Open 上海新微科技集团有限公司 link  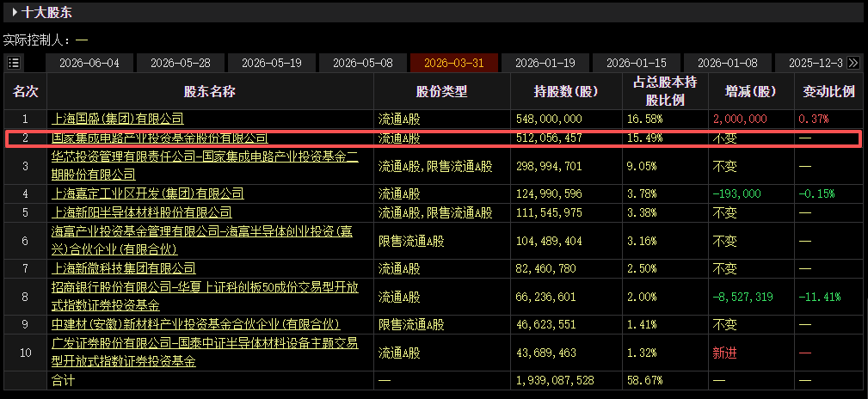123,269
